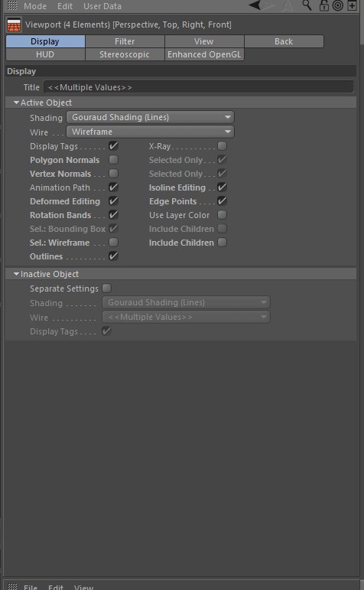Click the back arrow navigation icon
Image resolution: width=364 pixels, height=590 pixels.
coord(255,5)
